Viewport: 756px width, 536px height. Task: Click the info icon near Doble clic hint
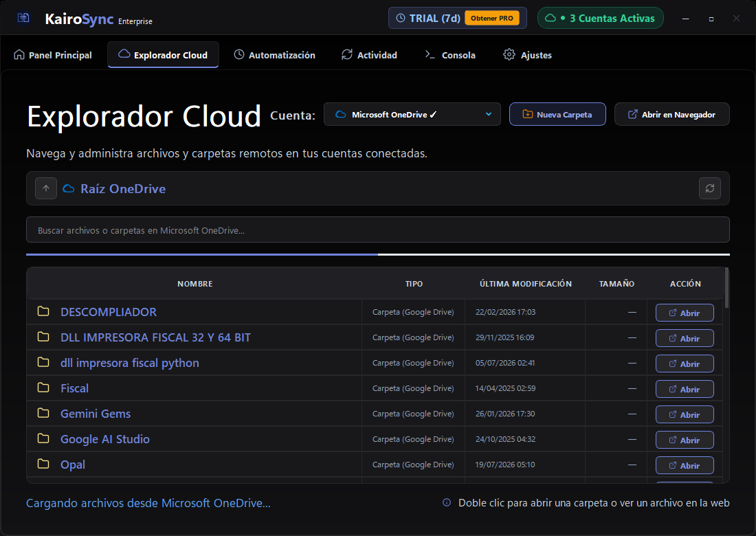447,503
